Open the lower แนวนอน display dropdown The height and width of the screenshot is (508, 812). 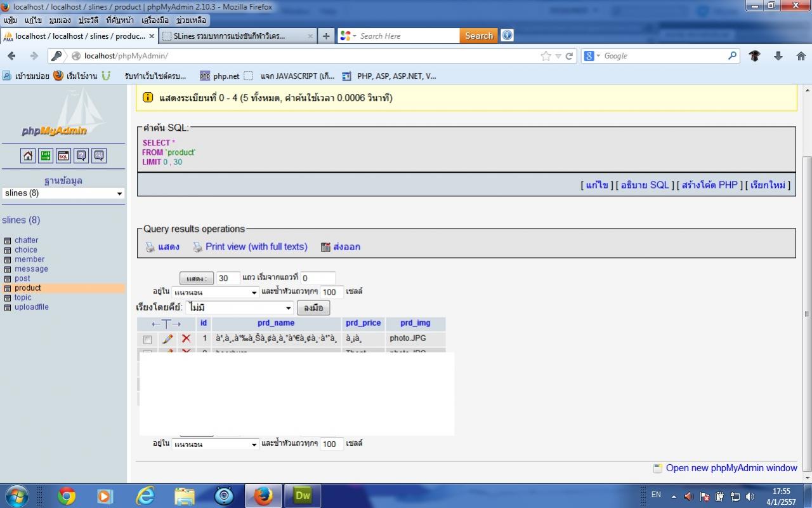point(215,444)
